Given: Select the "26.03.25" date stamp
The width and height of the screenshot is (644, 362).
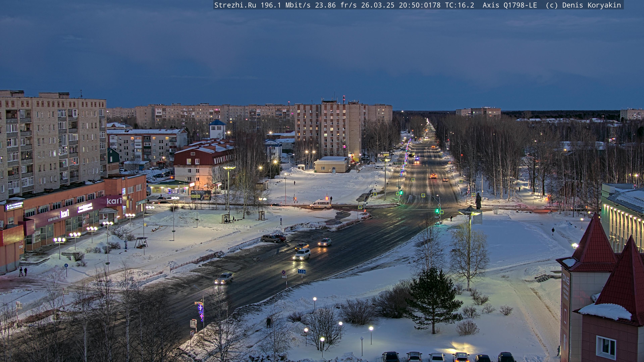Looking at the screenshot, I should point(378,5).
